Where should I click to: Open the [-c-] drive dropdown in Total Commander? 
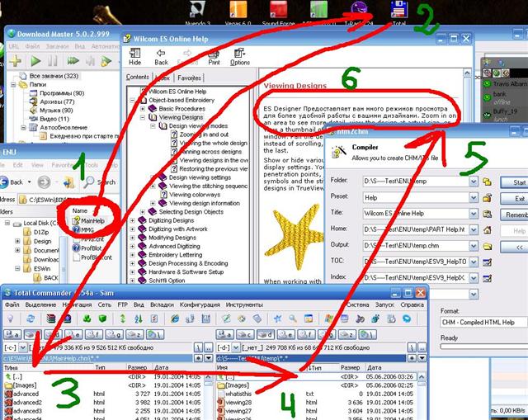[x=22, y=347]
